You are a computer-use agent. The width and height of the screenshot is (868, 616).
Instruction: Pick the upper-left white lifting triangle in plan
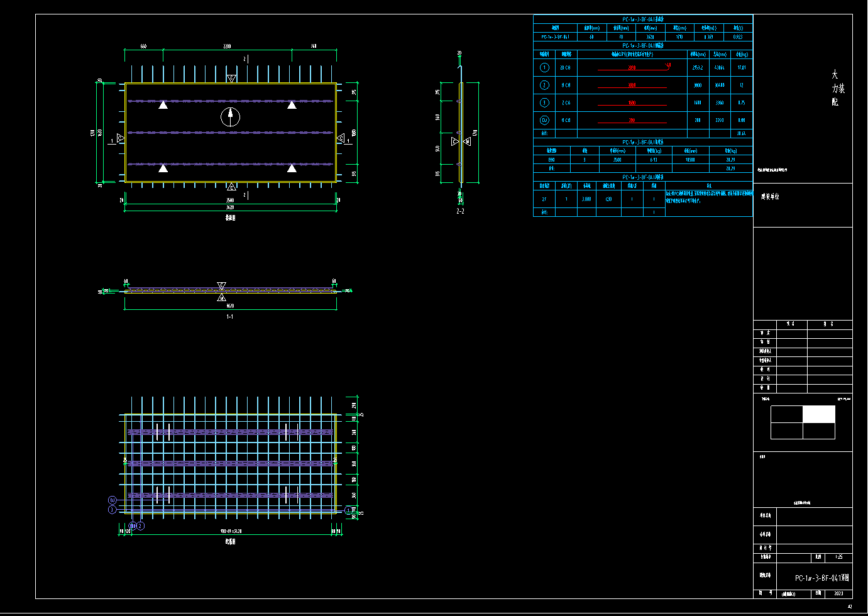coord(163,105)
